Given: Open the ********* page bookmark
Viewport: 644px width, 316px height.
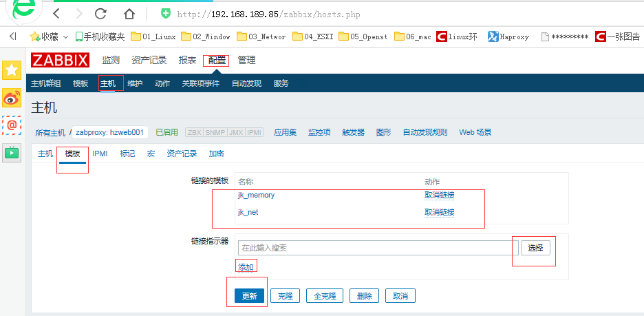Looking at the screenshot, I should [x=565, y=36].
